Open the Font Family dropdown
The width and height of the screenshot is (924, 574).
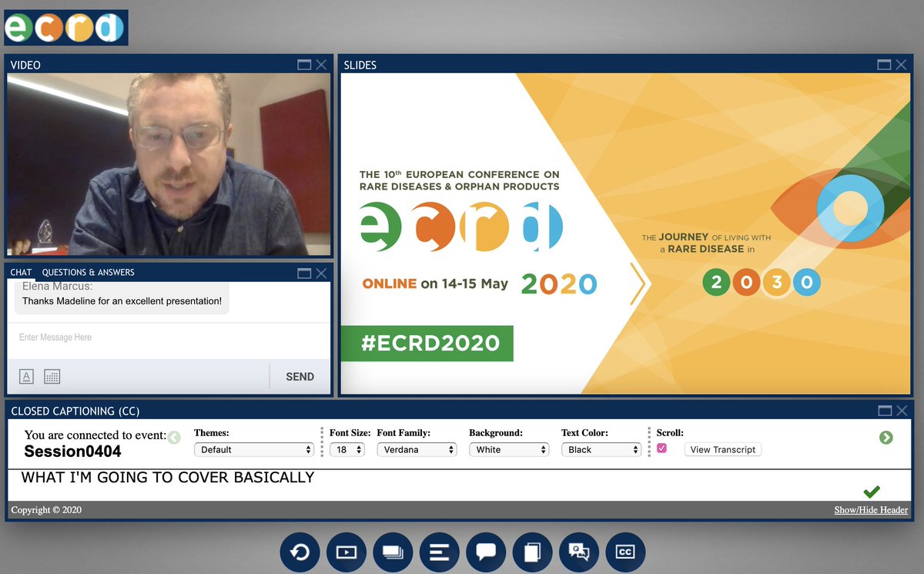(417, 449)
